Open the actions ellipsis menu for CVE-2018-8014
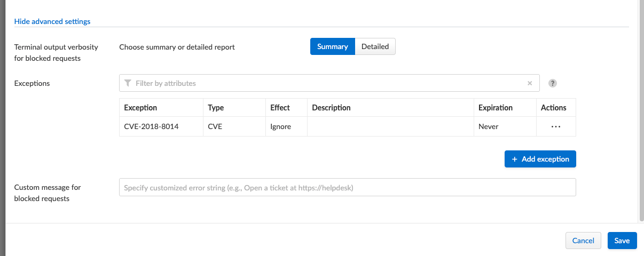 (555, 127)
